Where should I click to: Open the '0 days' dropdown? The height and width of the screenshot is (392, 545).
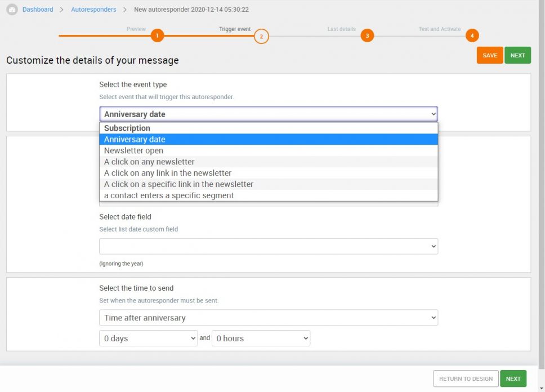(x=148, y=338)
